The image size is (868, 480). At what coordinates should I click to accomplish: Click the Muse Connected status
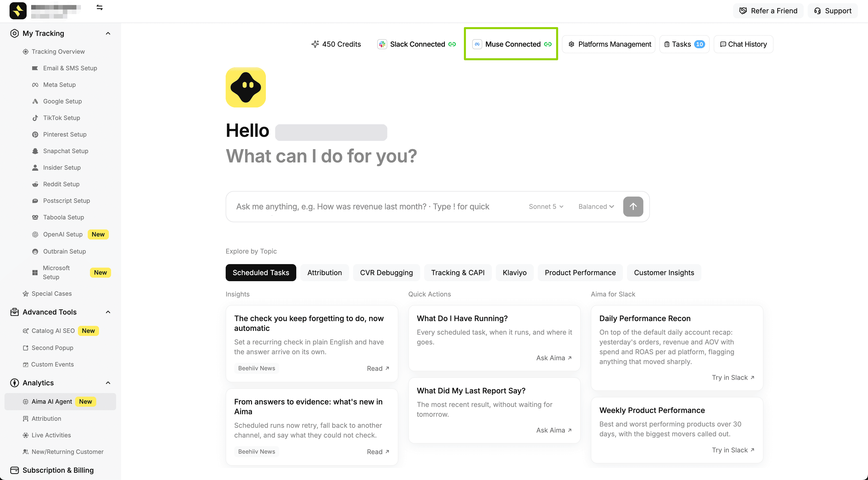point(511,44)
